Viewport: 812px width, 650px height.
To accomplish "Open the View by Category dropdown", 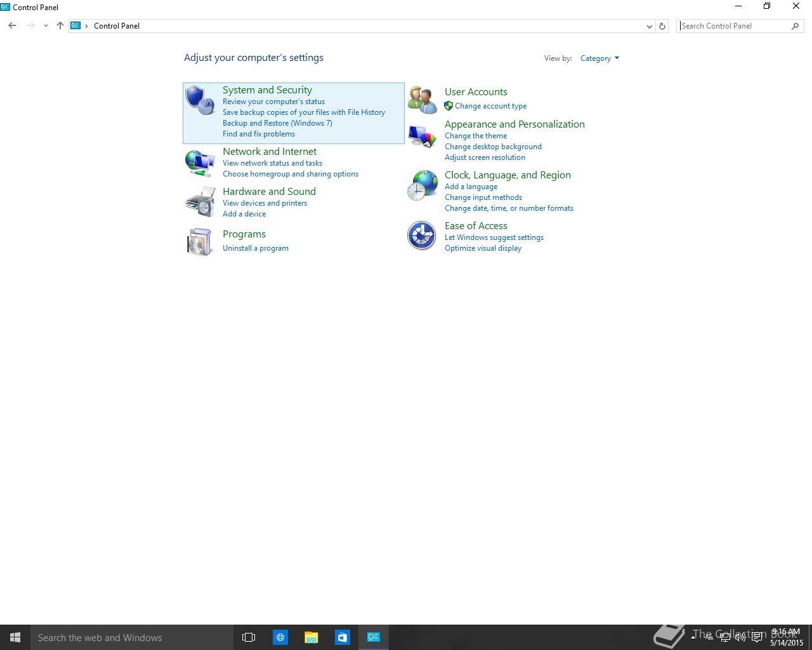I will (x=599, y=58).
